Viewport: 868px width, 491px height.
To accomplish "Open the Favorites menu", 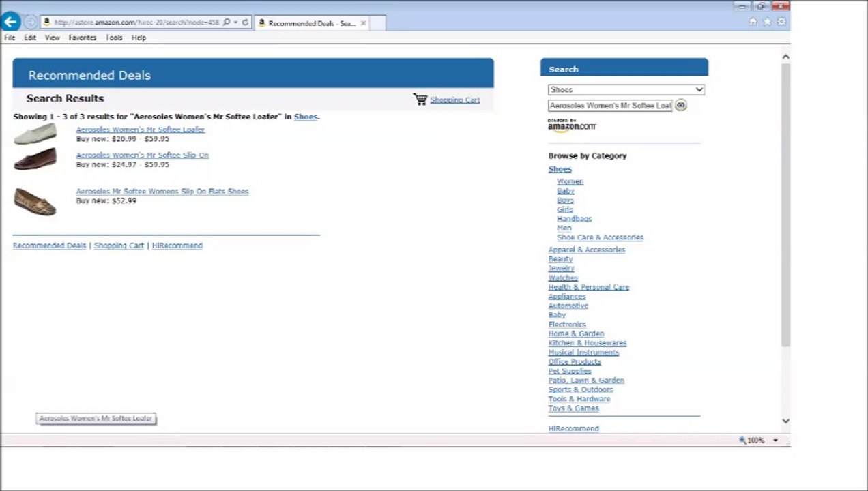I will [x=83, y=38].
